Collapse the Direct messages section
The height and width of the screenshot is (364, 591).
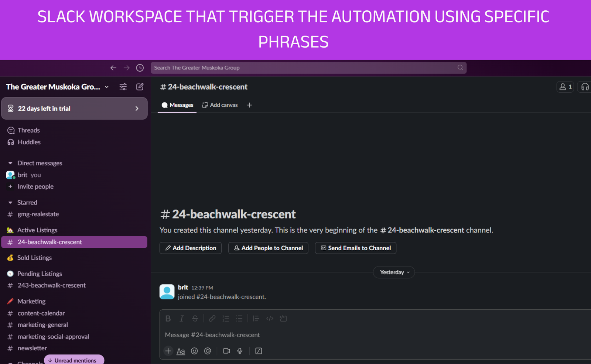pyautogui.click(x=10, y=163)
